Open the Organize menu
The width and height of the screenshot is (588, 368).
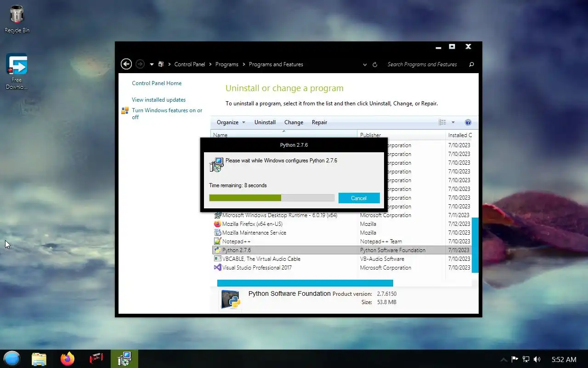231,122
